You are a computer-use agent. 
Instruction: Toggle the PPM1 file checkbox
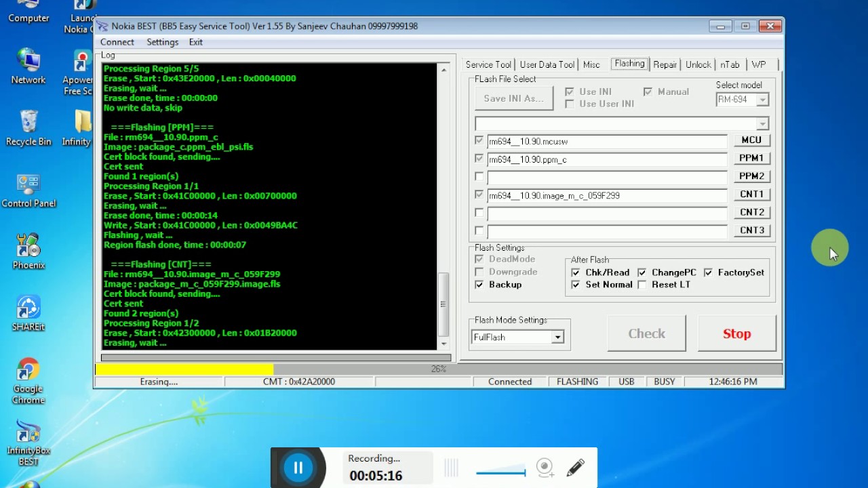click(479, 159)
